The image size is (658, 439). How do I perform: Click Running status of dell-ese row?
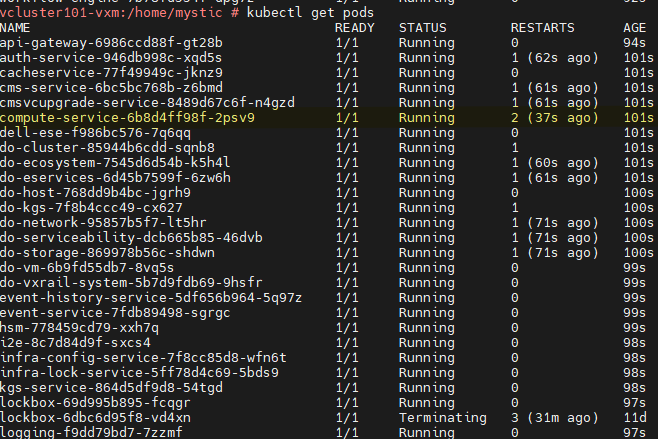tap(427, 133)
